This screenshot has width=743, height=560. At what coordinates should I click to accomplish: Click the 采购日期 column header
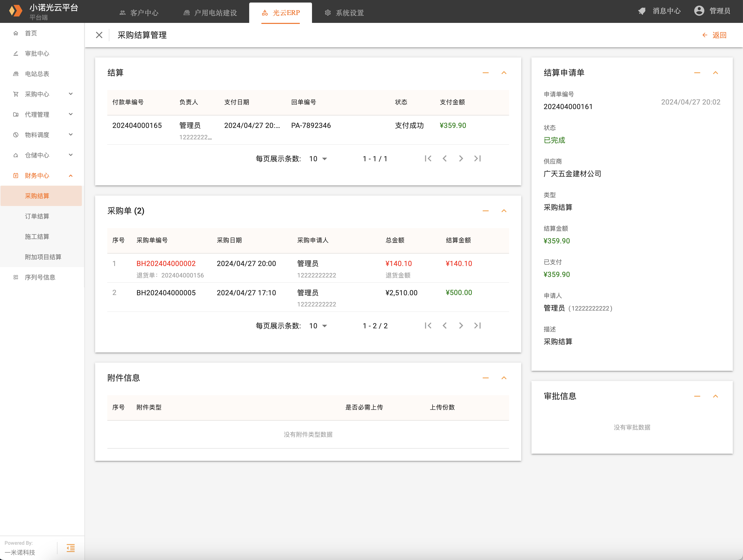coord(229,241)
